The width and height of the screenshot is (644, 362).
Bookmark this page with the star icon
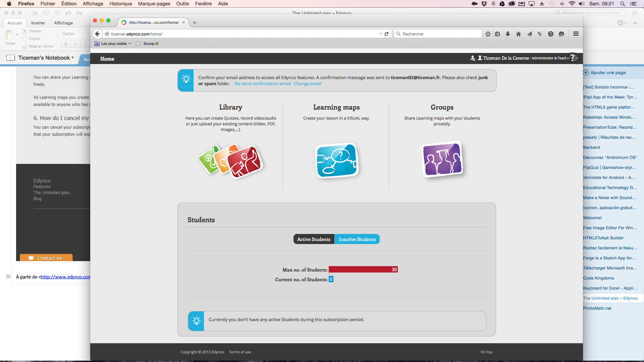point(488,34)
